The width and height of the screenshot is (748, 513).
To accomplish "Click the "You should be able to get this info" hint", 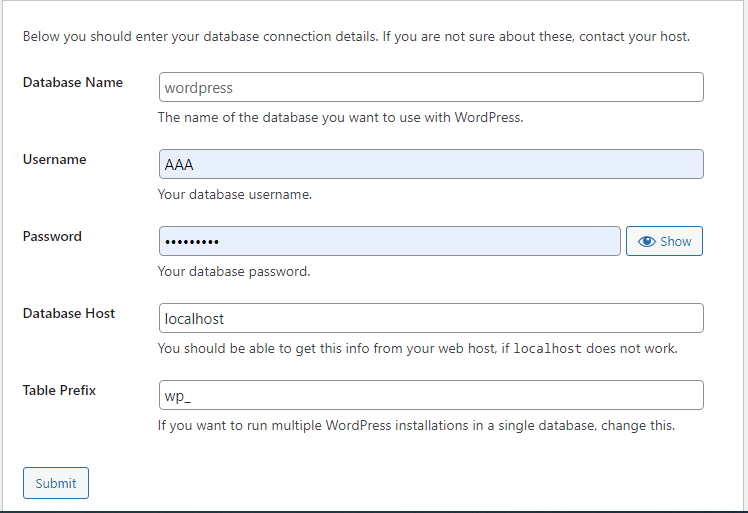I will 330,349.
